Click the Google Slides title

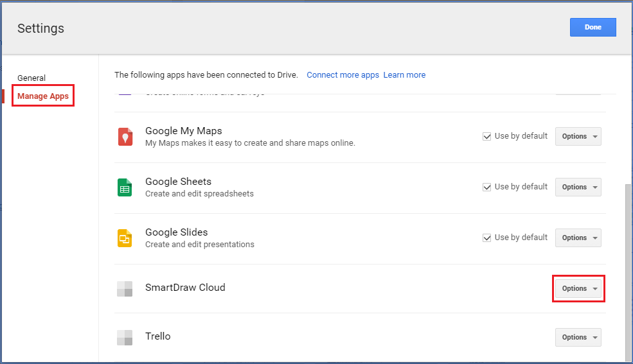(x=177, y=232)
